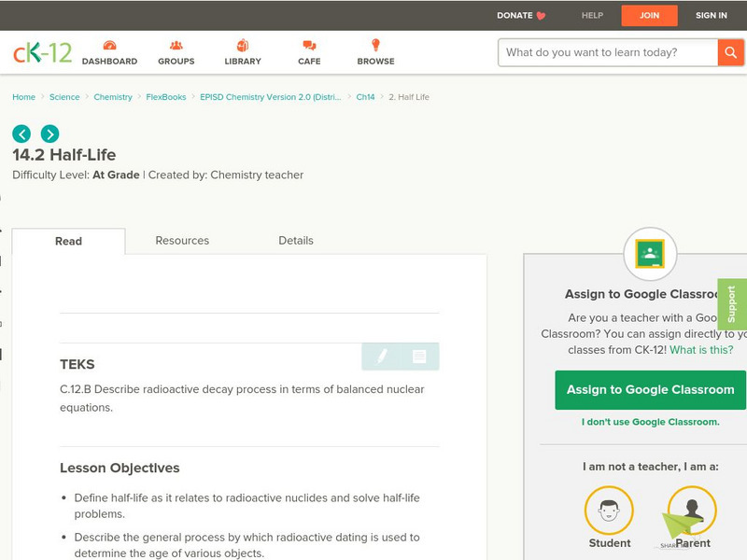Viewport: 747px width, 560px height.
Task: Click CAFE in the navigation bar
Action: [x=309, y=62]
